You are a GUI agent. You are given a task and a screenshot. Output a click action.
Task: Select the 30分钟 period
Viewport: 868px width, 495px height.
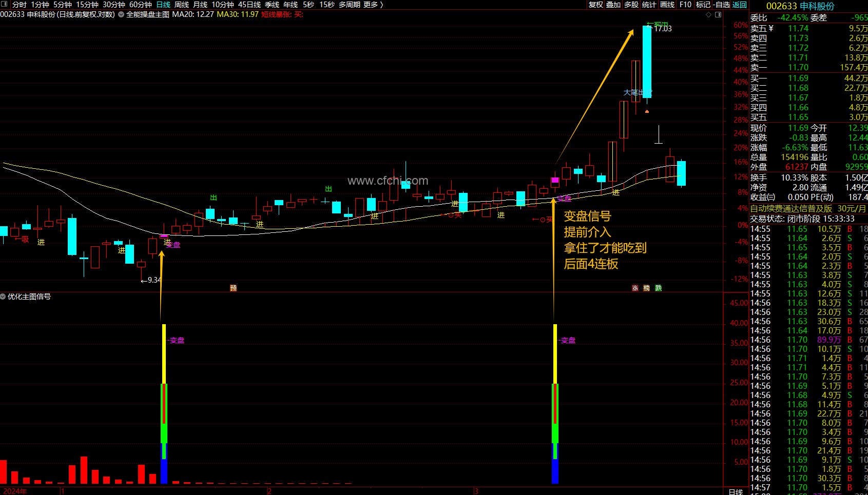coord(114,5)
